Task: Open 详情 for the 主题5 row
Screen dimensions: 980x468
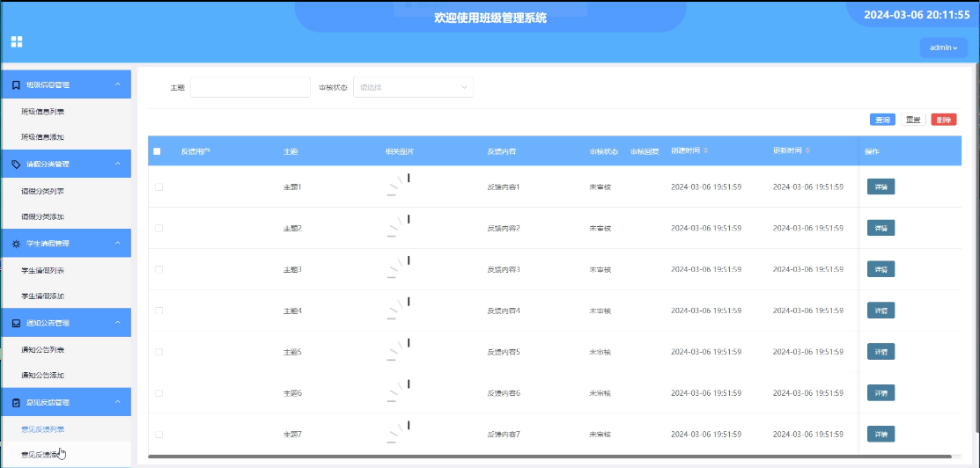Action: pyautogui.click(x=881, y=352)
